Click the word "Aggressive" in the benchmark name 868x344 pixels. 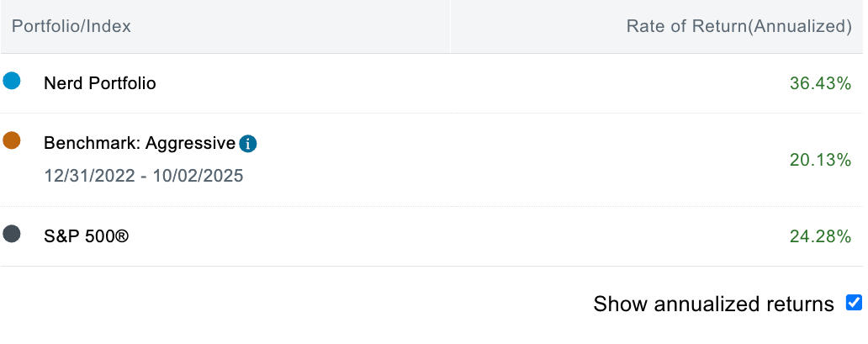coord(190,143)
